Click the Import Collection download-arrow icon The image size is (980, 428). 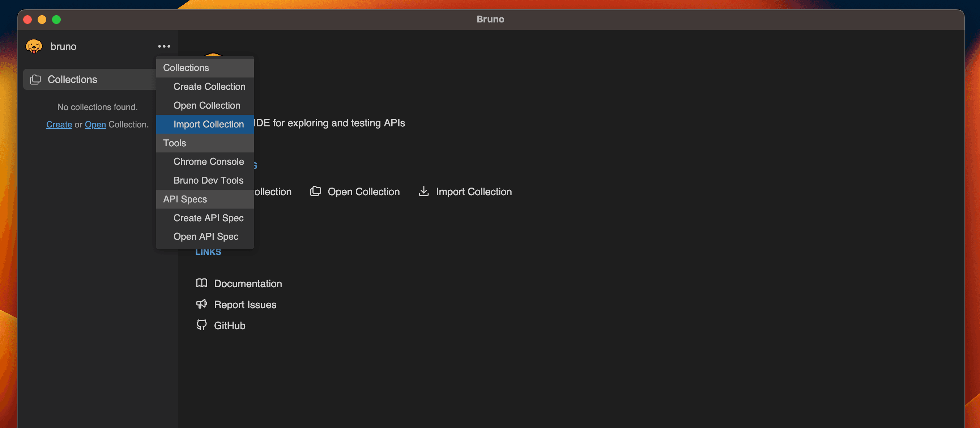(423, 192)
